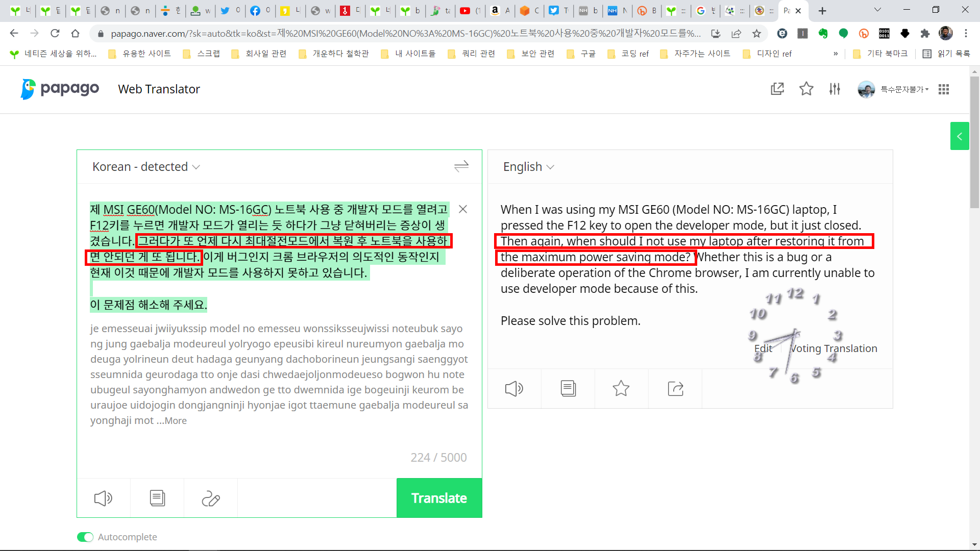Bookmark this page with the star
Image resolution: width=980 pixels, height=551 pixels.
pos(756,34)
